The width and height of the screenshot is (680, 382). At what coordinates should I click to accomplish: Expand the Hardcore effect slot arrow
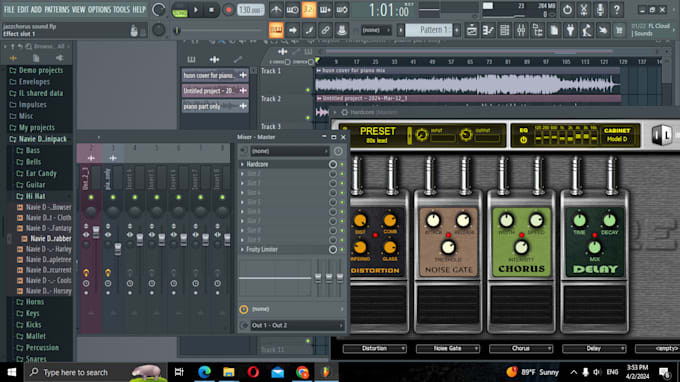242,164
